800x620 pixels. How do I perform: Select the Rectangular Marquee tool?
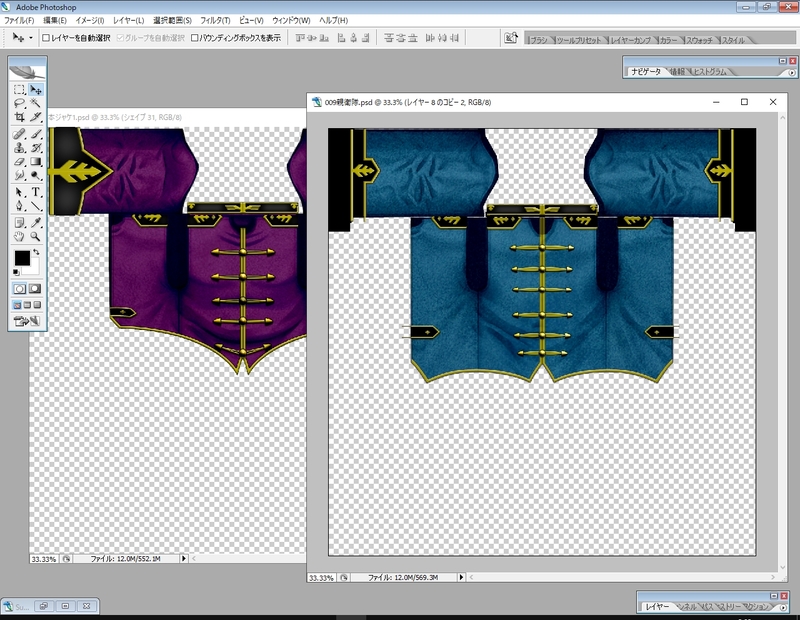[x=19, y=89]
